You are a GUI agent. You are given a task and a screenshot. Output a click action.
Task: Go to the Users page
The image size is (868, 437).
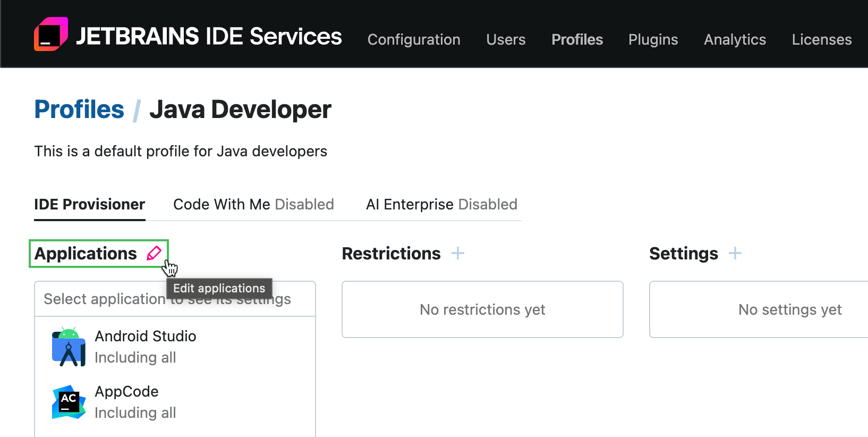[x=505, y=40]
